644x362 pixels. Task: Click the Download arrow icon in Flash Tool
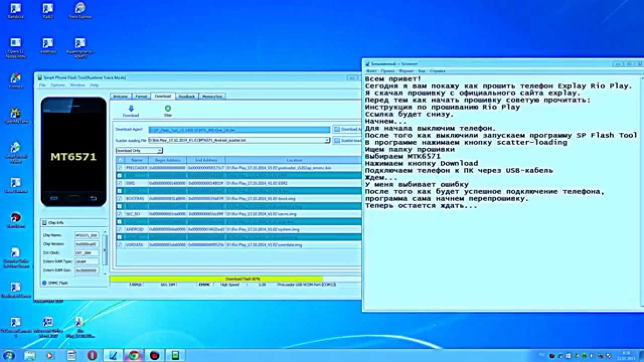pyautogui.click(x=131, y=108)
